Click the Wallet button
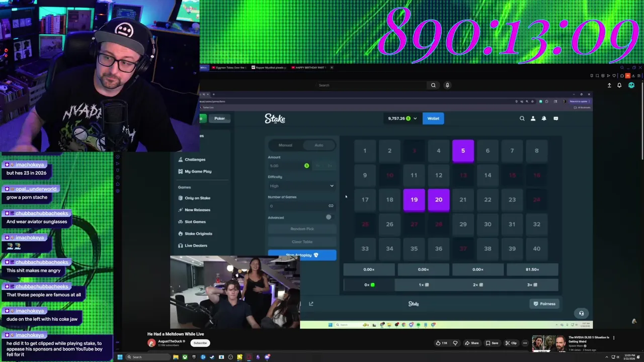 click(433, 119)
